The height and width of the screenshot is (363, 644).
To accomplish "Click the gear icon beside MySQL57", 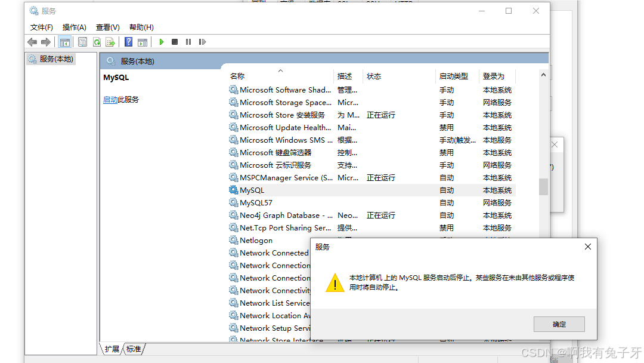I will pos(233,202).
